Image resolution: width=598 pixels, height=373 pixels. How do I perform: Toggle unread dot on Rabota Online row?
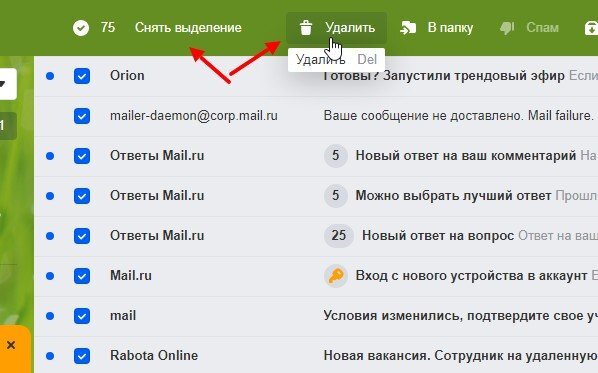[50, 356]
